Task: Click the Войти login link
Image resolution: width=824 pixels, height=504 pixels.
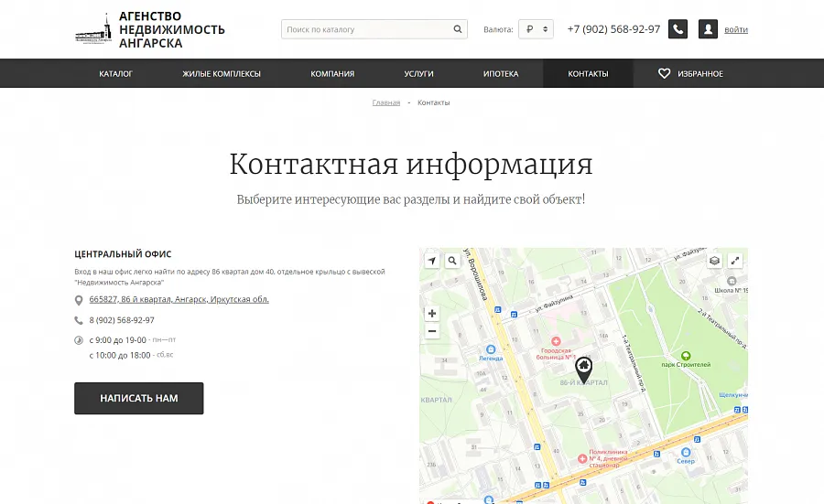Action: coord(736,29)
